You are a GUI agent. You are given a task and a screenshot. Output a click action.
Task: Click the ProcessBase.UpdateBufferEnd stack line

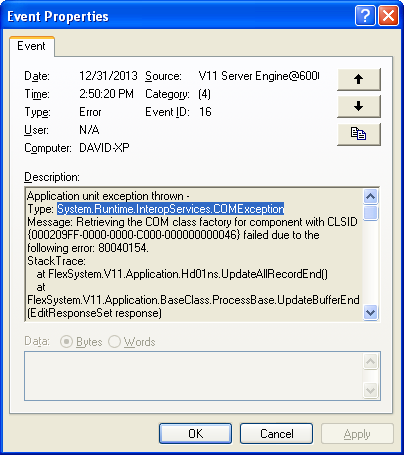[193, 300]
